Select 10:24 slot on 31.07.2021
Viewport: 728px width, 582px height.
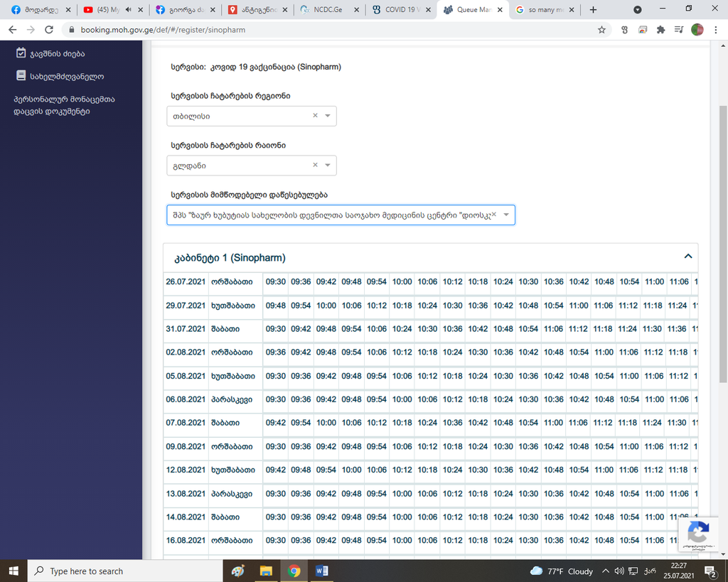(402, 328)
